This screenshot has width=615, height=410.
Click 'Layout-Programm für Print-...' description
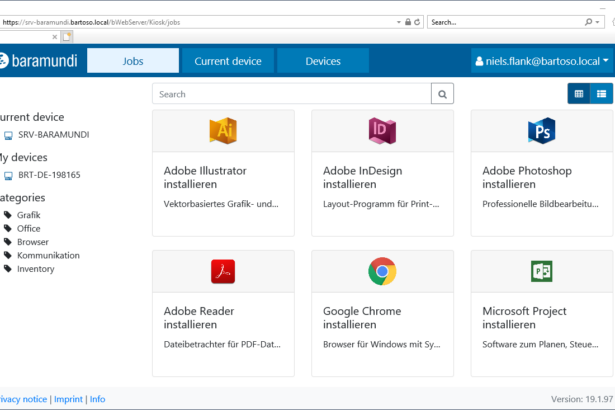pyautogui.click(x=381, y=204)
